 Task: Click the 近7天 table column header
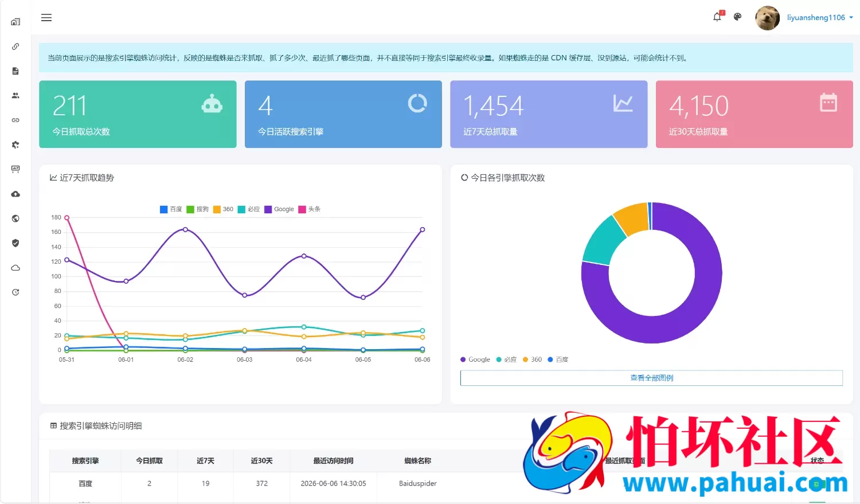[x=205, y=461]
